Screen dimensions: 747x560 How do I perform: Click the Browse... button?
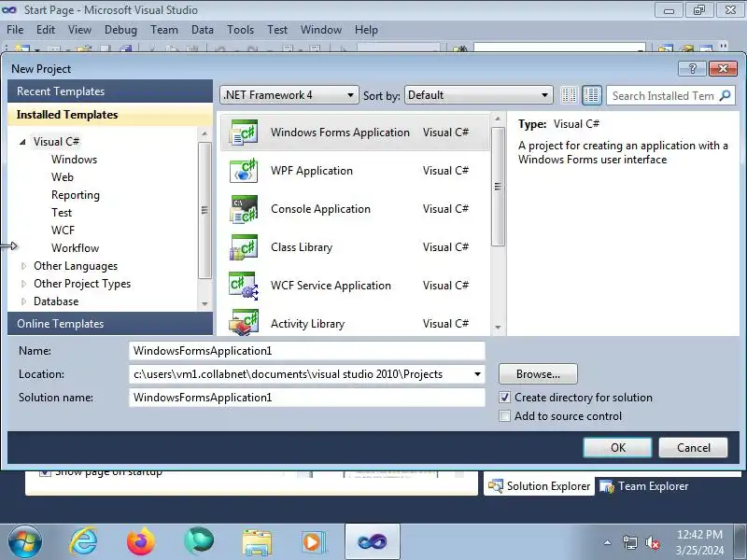click(x=538, y=374)
